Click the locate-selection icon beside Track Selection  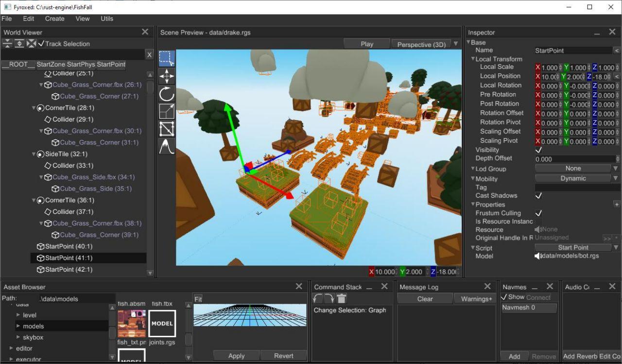coord(32,43)
